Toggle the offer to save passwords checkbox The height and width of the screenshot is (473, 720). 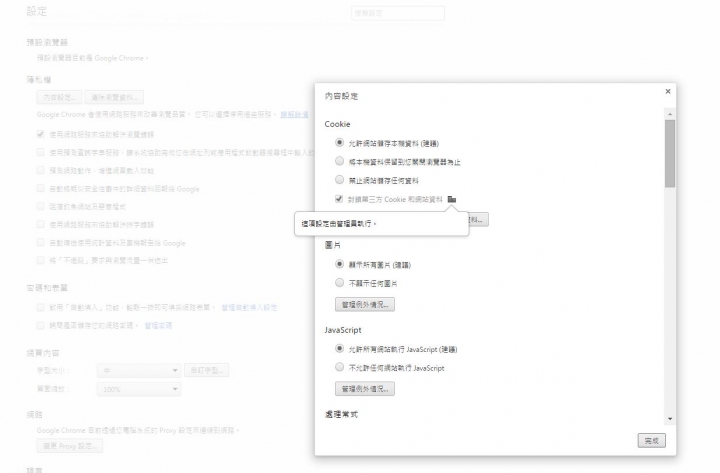coord(40,326)
